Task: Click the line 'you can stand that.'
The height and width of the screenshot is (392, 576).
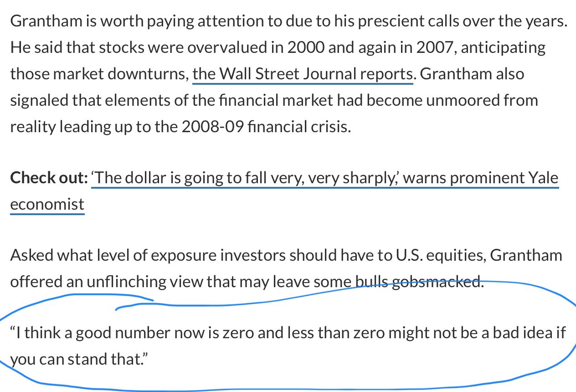Action: 80,360
